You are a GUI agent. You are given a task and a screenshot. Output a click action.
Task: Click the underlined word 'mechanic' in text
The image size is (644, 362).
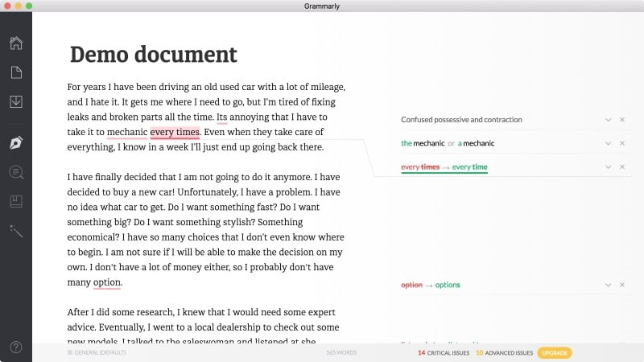pos(127,132)
